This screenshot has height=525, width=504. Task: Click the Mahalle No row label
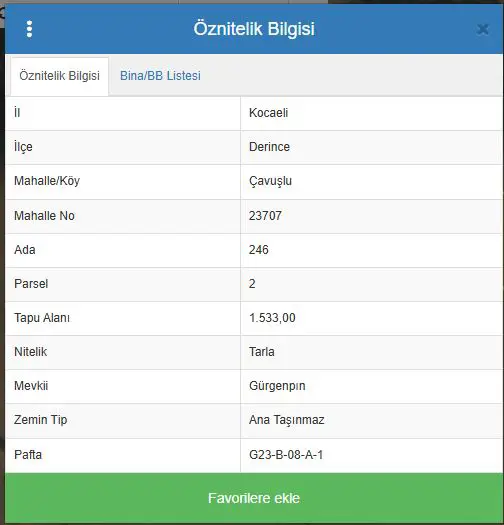click(44, 216)
